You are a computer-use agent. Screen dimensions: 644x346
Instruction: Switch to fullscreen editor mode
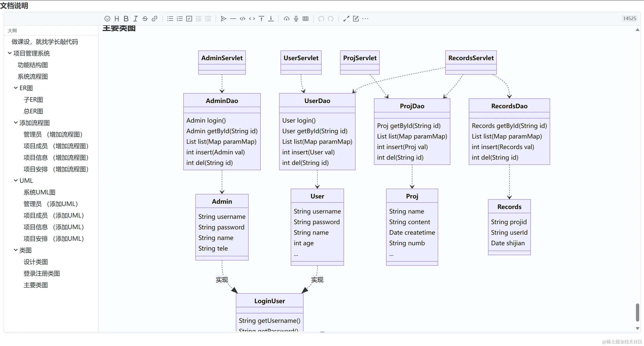[x=346, y=19]
